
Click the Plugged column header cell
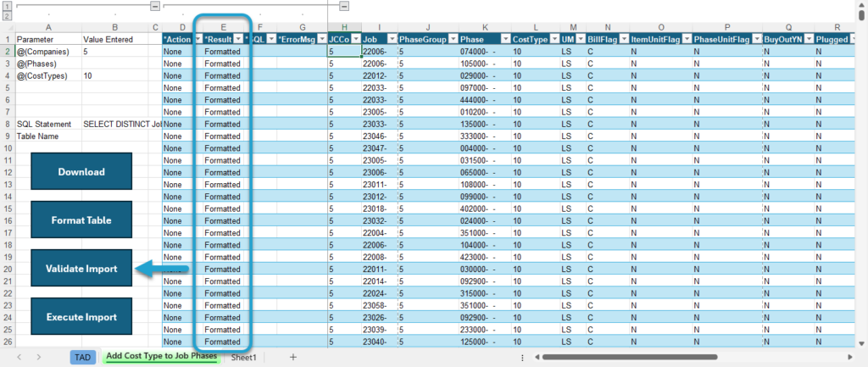(837, 39)
